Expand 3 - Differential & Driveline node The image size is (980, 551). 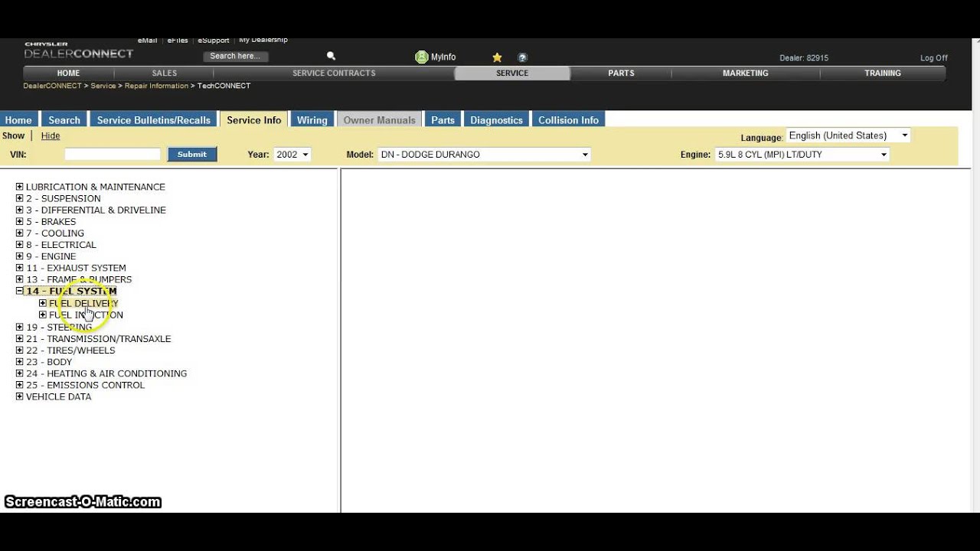pyautogui.click(x=20, y=210)
